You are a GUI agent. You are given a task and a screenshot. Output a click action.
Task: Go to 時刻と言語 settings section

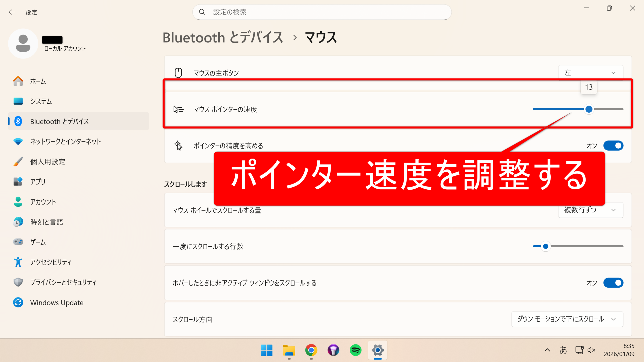(x=47, y=222)
